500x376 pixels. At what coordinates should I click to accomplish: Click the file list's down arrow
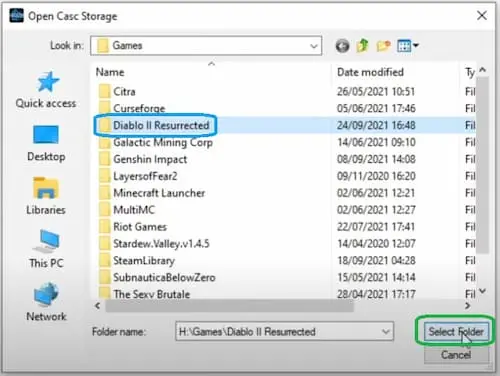482,291
